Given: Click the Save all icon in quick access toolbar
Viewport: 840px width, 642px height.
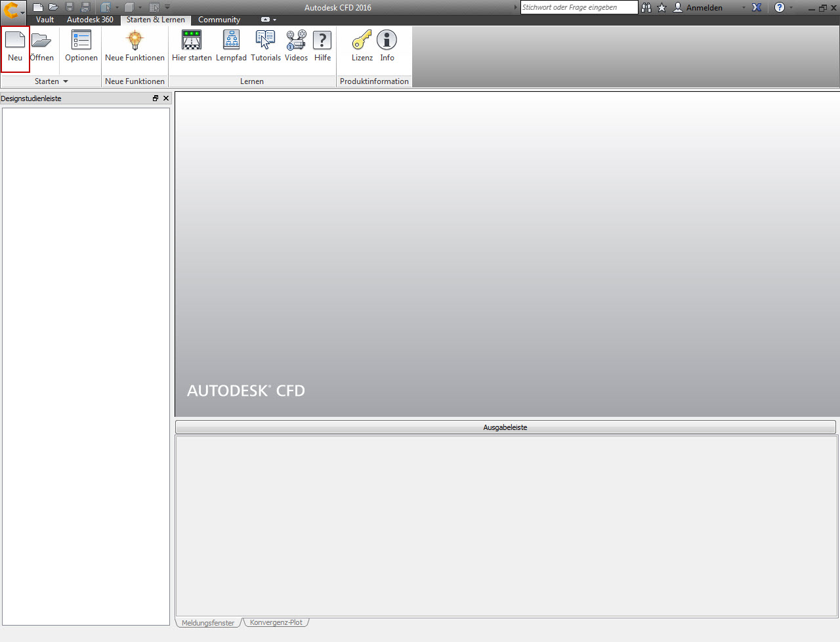Looking at the screenshot, I should tap(85, 7).
